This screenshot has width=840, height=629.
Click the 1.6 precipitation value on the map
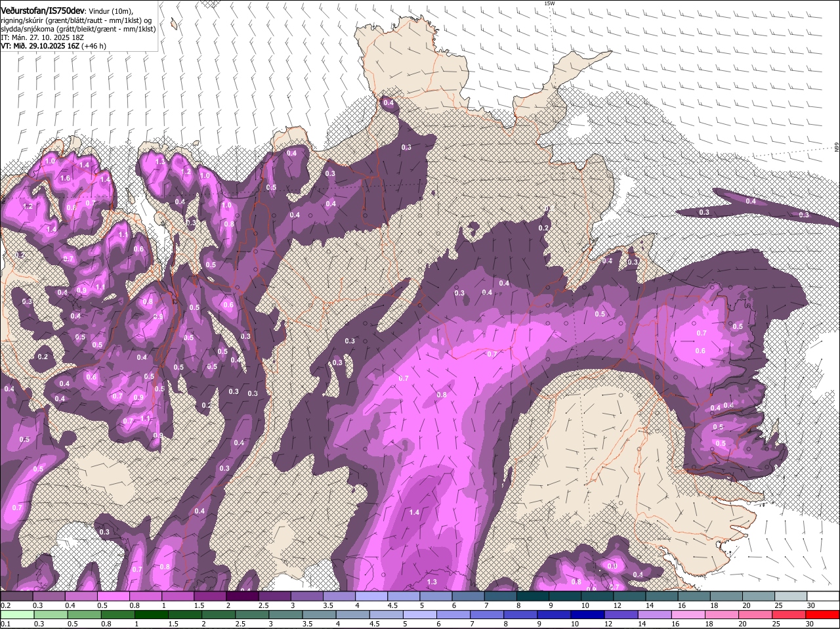65,178
